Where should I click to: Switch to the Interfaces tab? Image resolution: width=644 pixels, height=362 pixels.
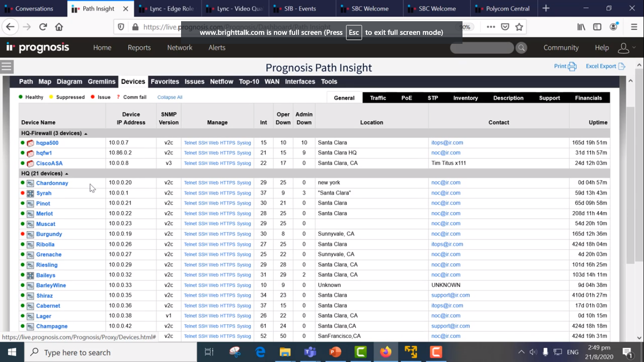(300, 82)
